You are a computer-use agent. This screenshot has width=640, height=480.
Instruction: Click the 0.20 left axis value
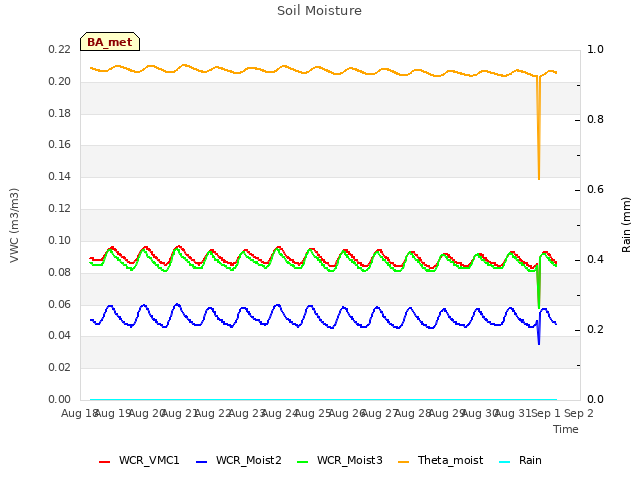[60, 81]
